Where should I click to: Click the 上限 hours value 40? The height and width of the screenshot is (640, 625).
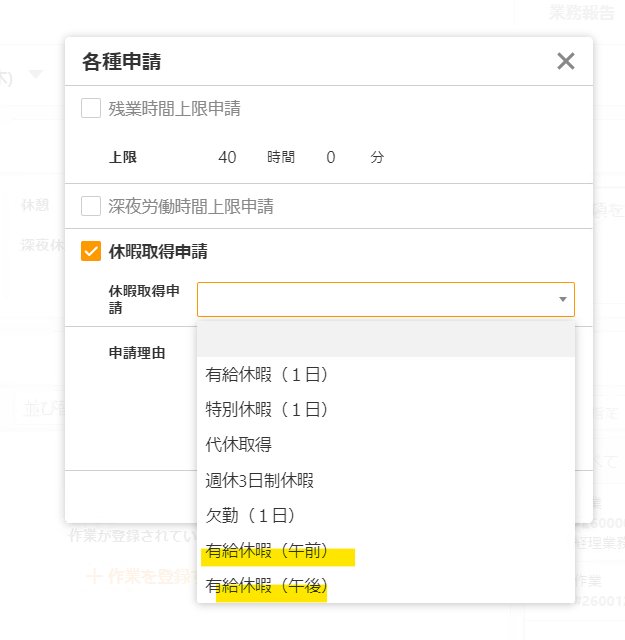pyautogui.click(x=227, y=158)
